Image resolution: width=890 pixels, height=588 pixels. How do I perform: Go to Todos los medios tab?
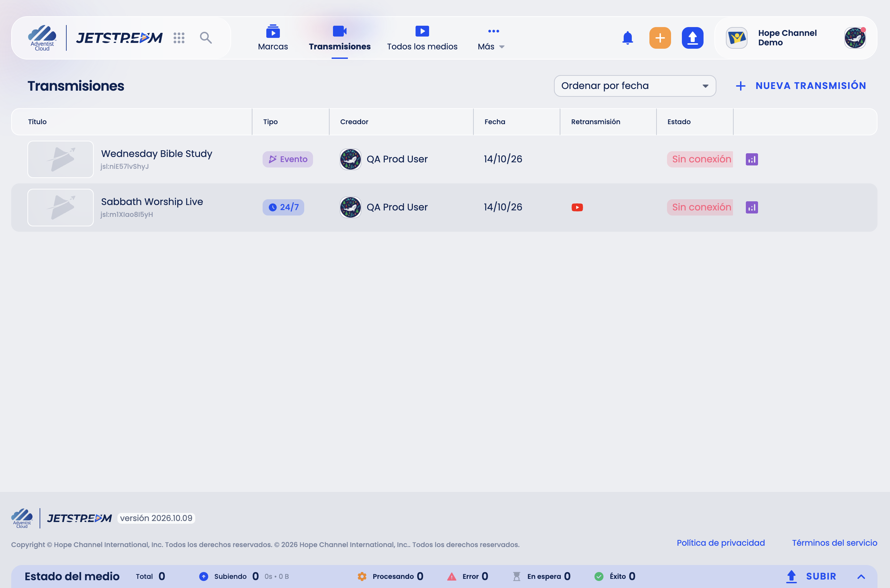(422, 38)
